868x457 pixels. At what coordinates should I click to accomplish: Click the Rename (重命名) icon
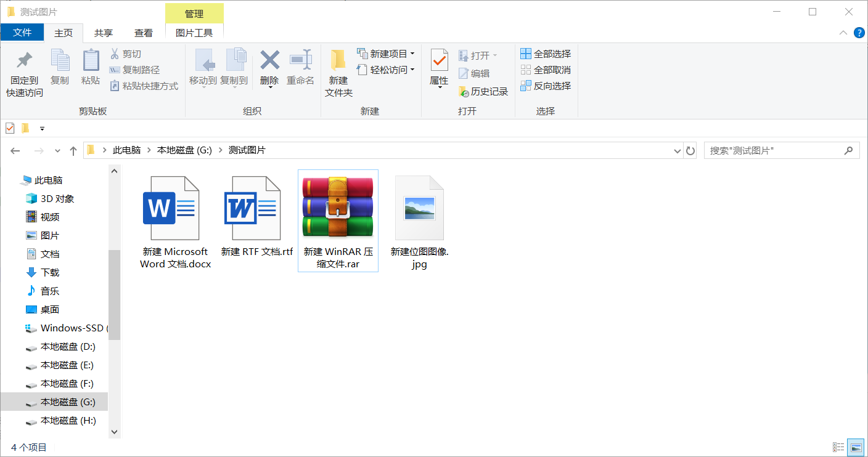tap(300, 60)
